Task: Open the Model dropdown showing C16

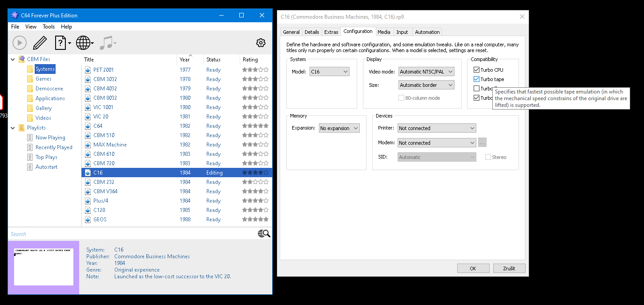Action: (x=330, y=72)
